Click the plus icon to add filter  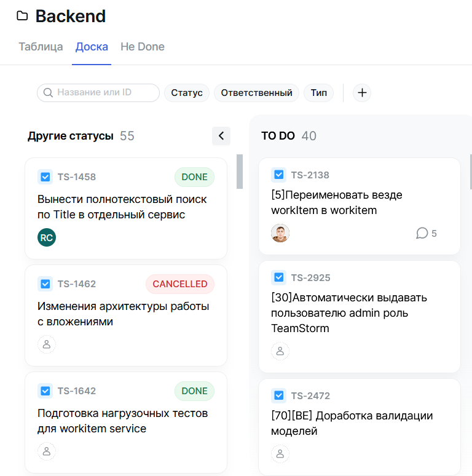tap(362, 93)
